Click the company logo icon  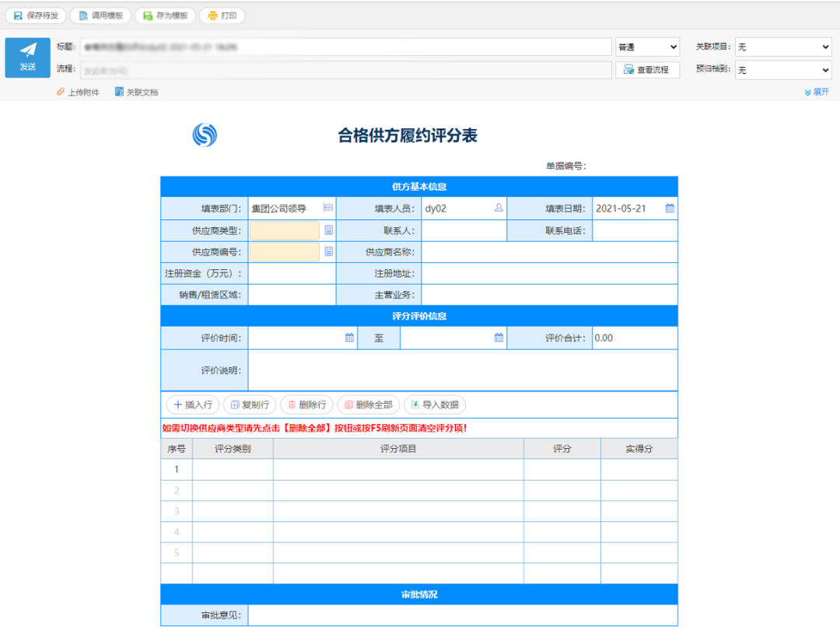click(205, 135)
